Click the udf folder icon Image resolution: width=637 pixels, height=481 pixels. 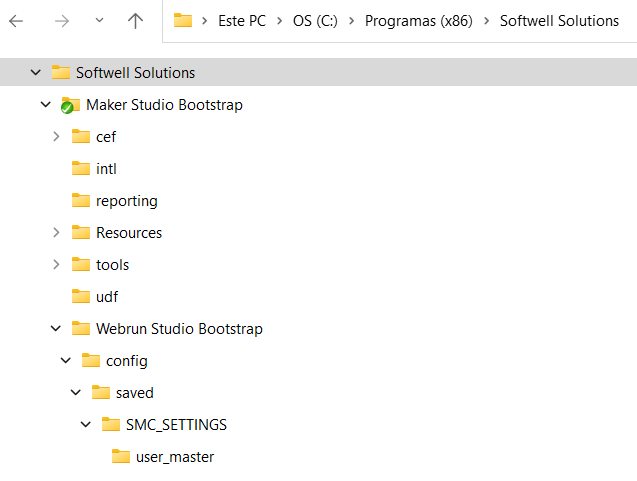point(81,296)
